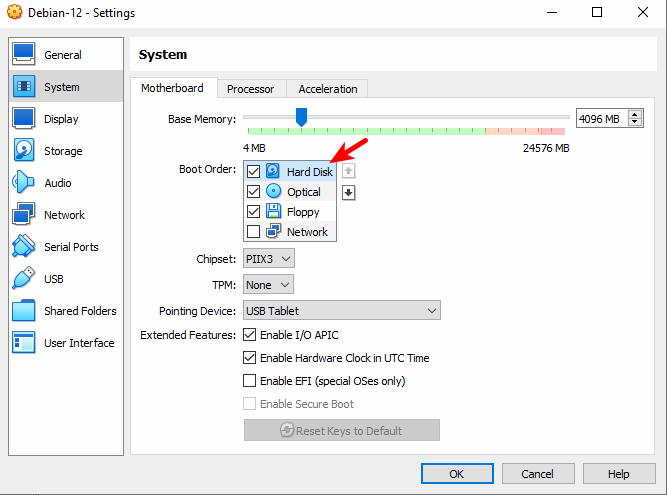
Task: Select Storage in settings sidebar
Action: coord(66,151)
